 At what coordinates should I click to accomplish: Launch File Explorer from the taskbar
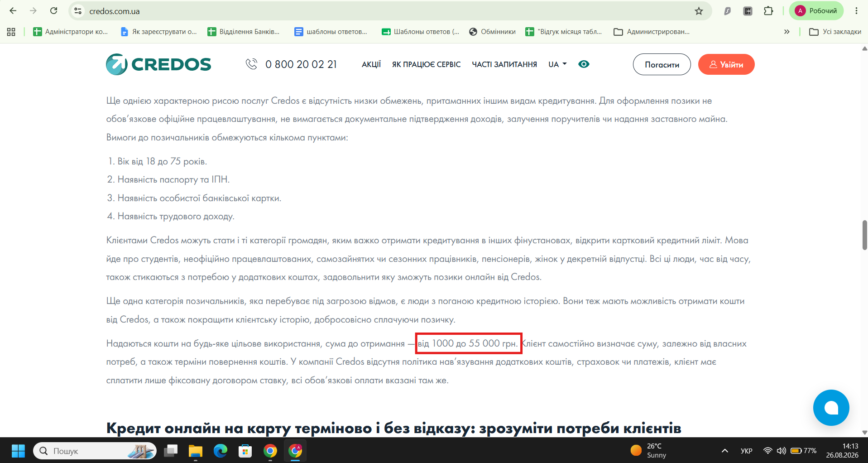coord(196,451)
